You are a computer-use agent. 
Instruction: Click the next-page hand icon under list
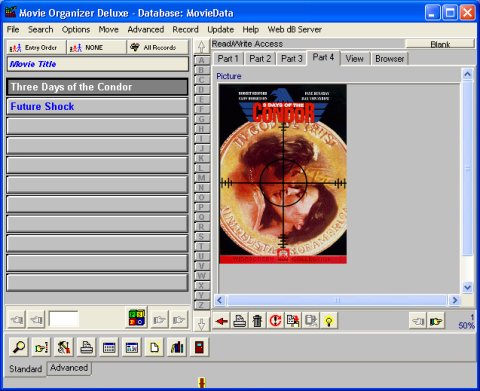(159, 320)
